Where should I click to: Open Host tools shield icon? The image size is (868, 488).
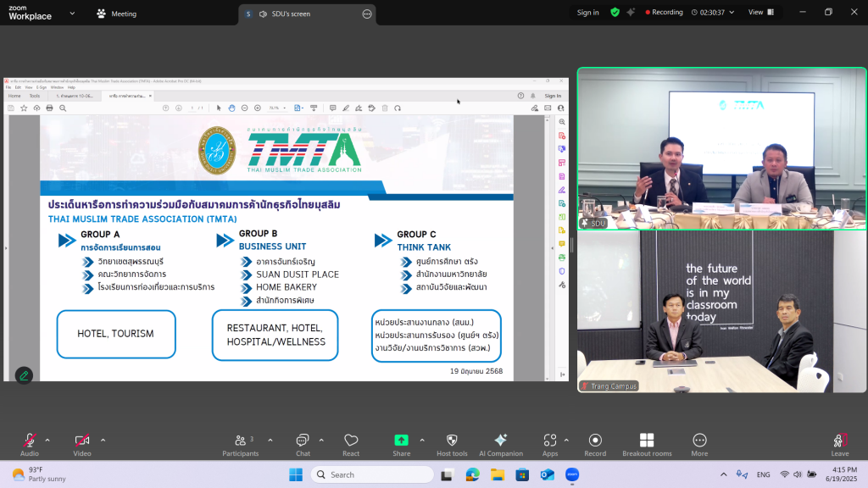452,441
